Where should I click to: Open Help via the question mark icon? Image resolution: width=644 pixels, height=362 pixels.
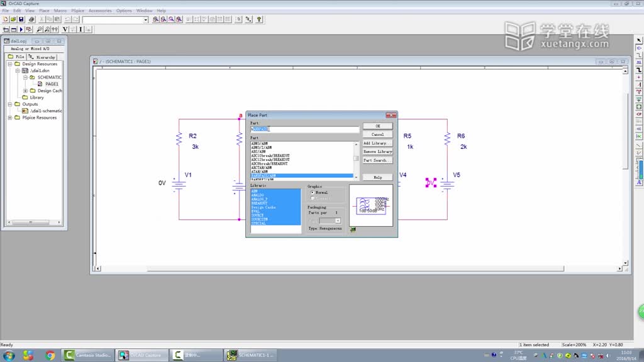259,19
